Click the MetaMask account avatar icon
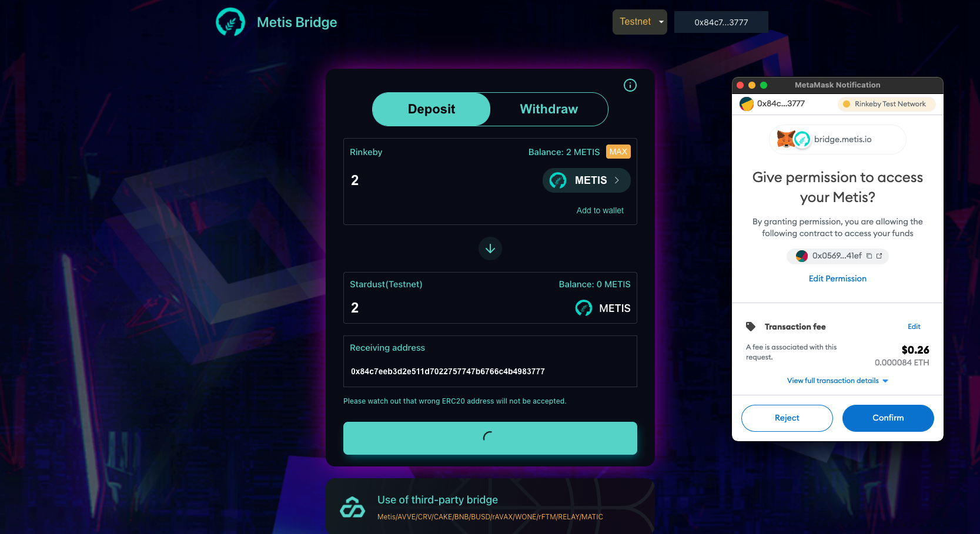The height and width of the screenshot is (534, 980). click(747, 104)
